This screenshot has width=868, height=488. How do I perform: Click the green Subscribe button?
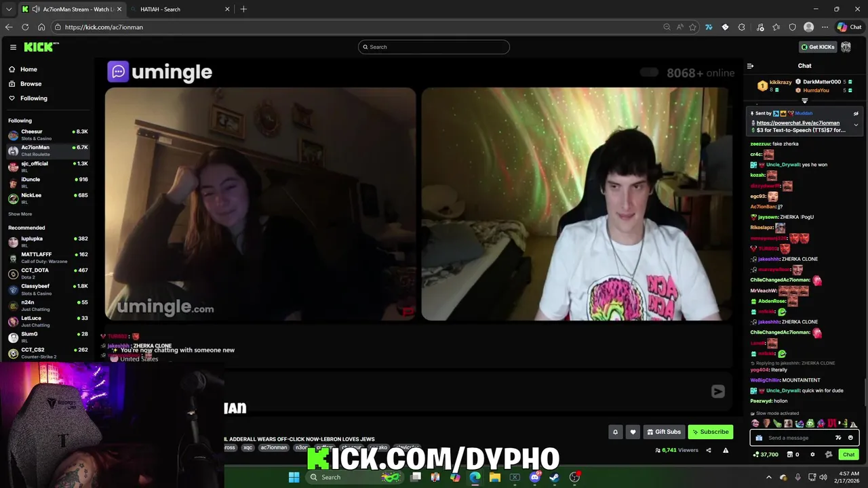[x=711, y=432]
